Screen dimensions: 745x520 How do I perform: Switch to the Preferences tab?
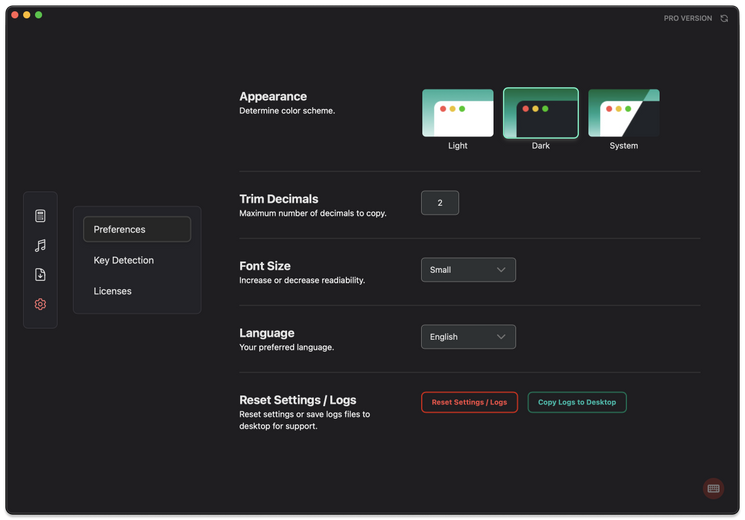(136, 229)
